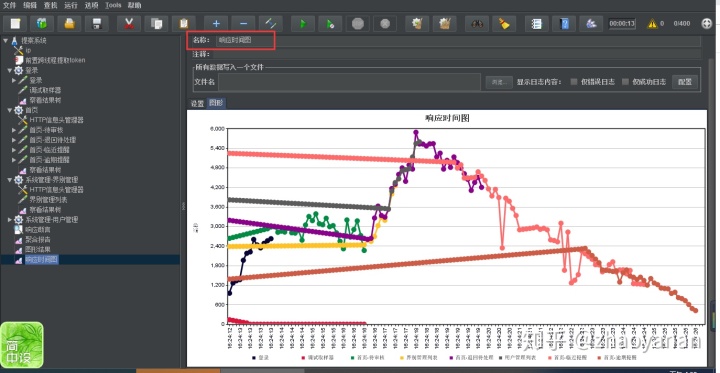Click the Cut scissors icon
This screenshot has width=720, height=373.
coord(129,23)
